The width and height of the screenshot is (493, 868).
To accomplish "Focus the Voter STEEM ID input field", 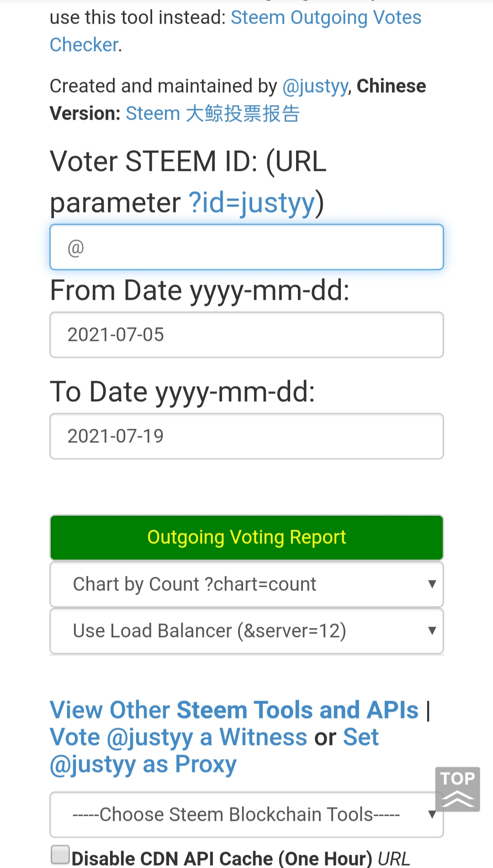I will coord(247,247).
